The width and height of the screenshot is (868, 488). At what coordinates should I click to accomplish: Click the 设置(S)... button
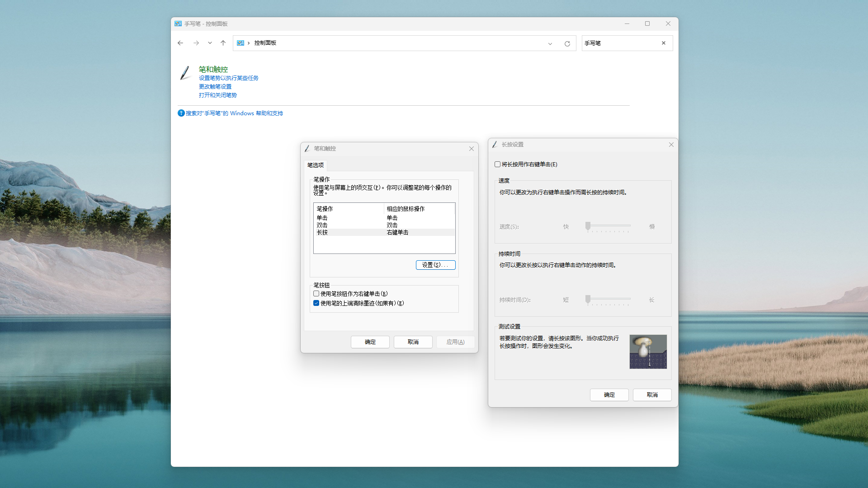pyautogui.click(x=435, y=265)
